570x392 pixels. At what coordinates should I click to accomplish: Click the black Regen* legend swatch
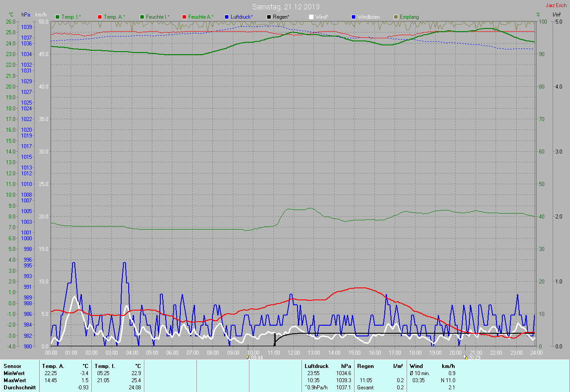[x=269, y=17]
